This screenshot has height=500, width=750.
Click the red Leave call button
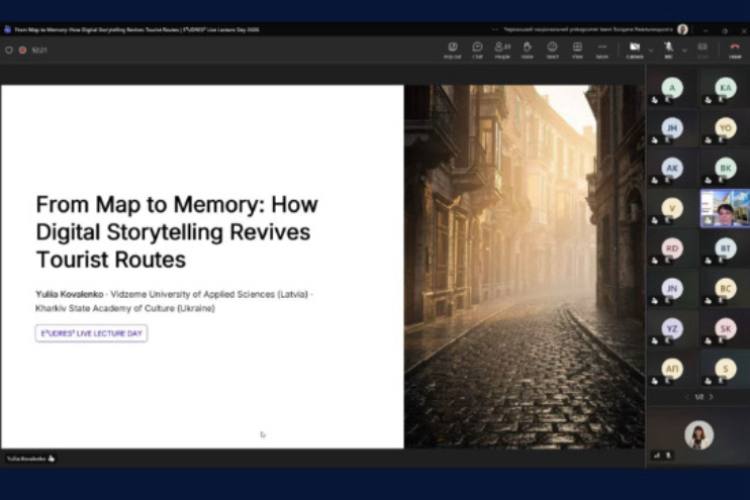pos(735,48)
